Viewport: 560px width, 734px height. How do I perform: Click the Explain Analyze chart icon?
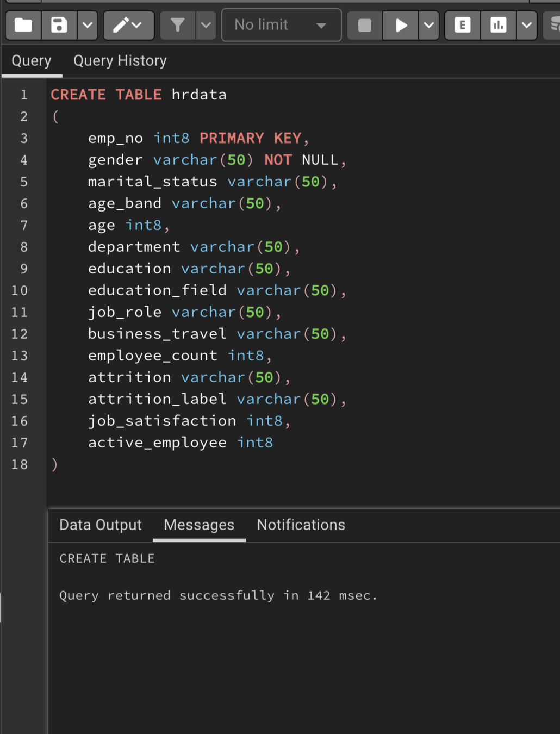(498, 25)
